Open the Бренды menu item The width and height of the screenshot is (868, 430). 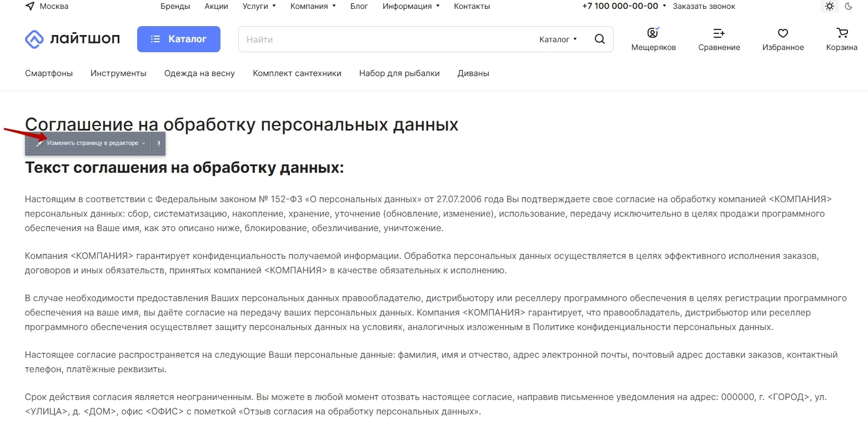coord(175,7)
